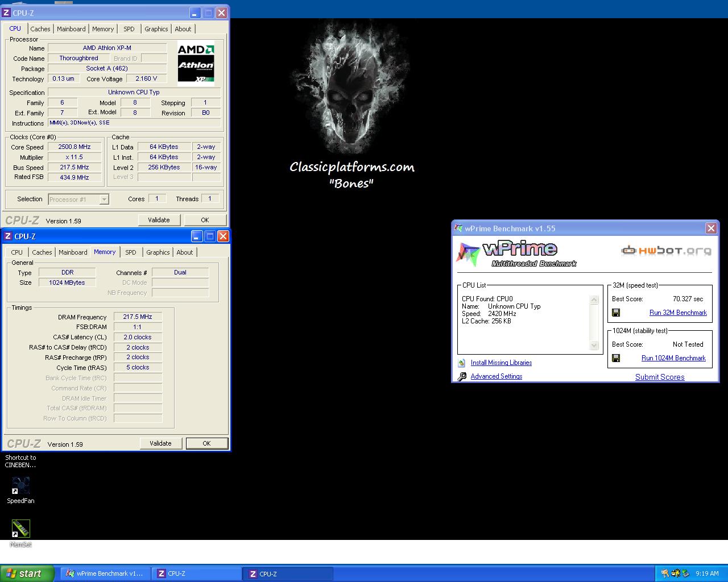The width and height of the screenshot is (728, 582).
Task: Click the first system tray icon
Action: (665, 573)
